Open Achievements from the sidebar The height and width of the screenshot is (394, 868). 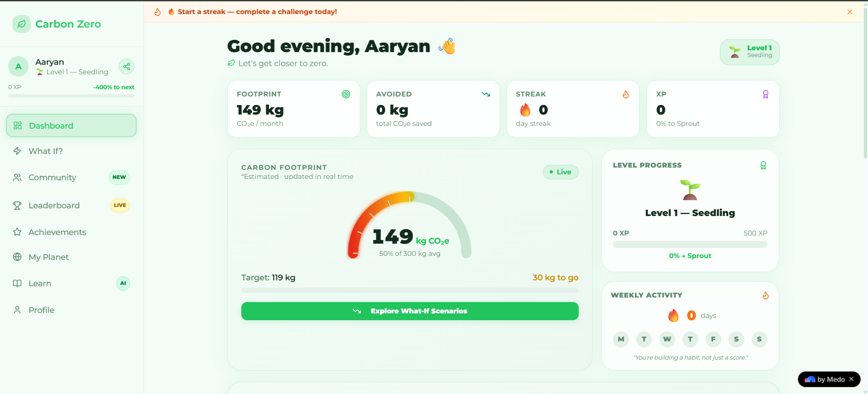(72, 232)
